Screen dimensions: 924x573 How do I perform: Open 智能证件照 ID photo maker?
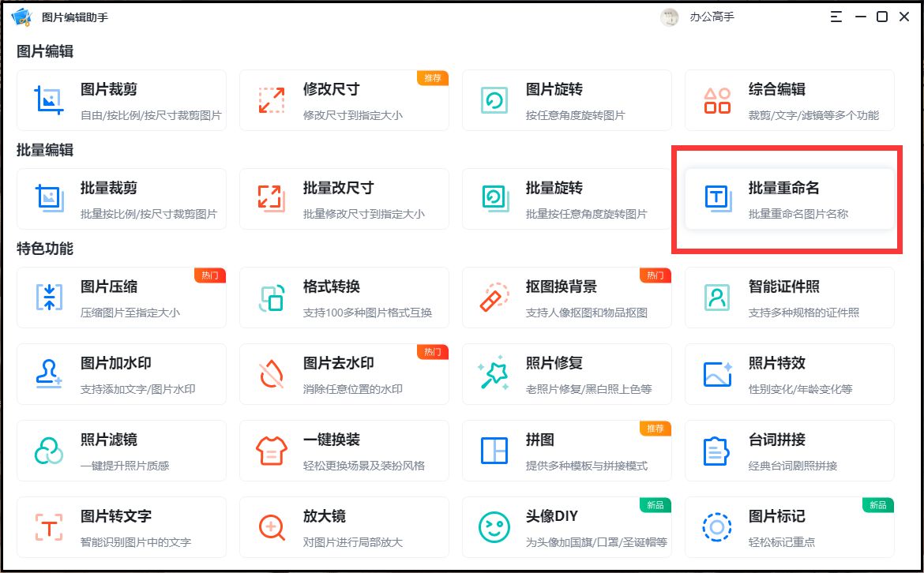[790, 297]
